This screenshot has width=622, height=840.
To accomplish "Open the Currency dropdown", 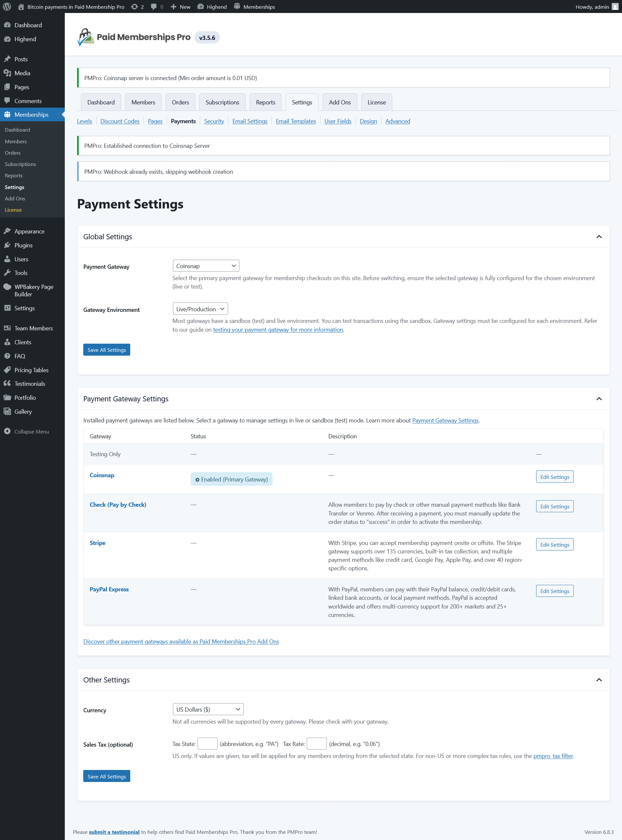I will point(208,709).
